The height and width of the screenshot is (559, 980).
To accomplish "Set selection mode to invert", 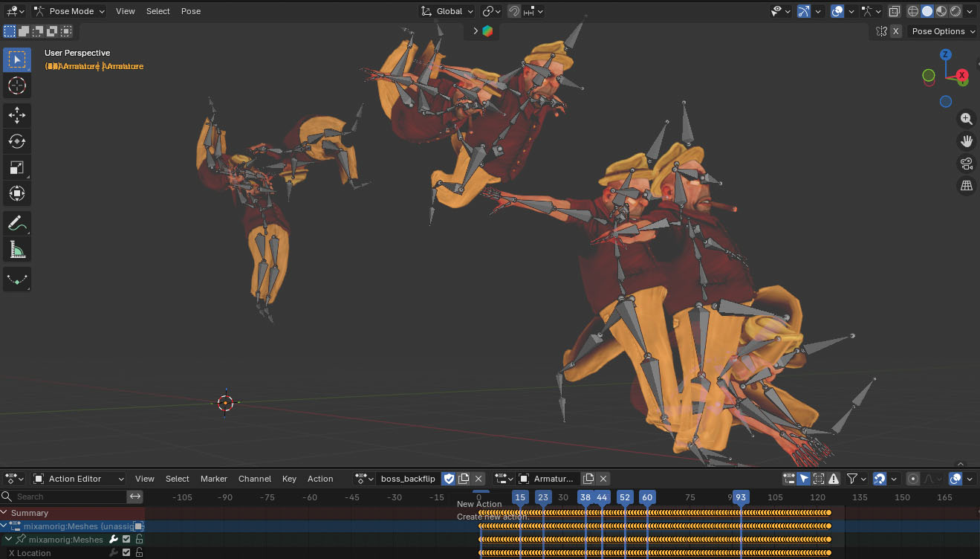I will (x=52, y=31).
